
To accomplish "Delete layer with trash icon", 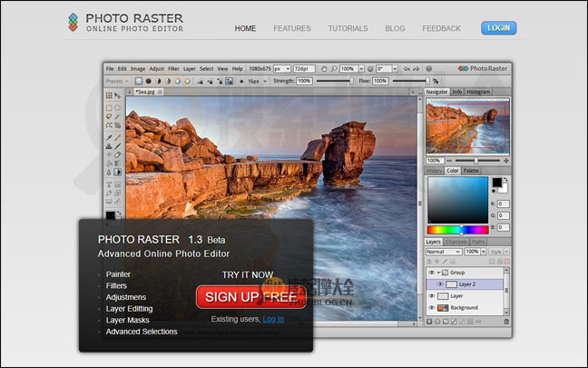I will [x=506, y=322].
